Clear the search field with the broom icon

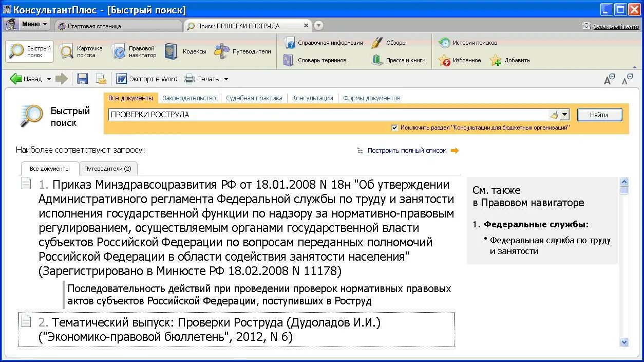(x=554, y=115)
